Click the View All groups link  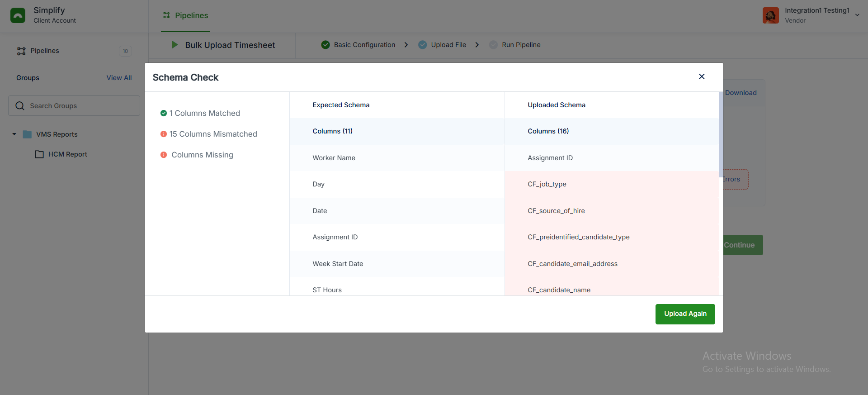click(119, 78)
